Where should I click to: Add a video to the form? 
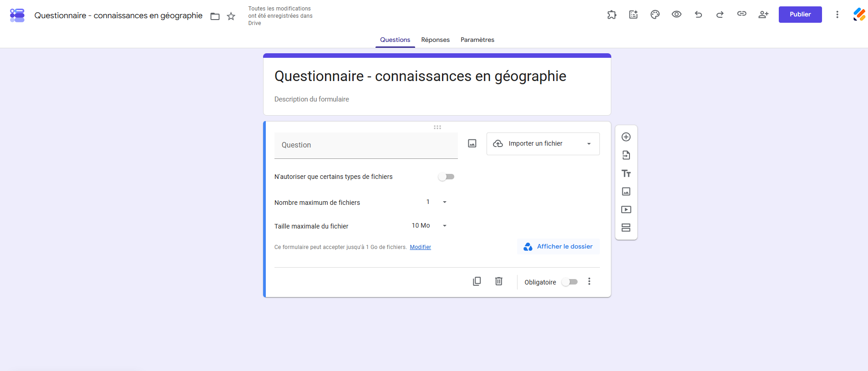tap(626, 210)
